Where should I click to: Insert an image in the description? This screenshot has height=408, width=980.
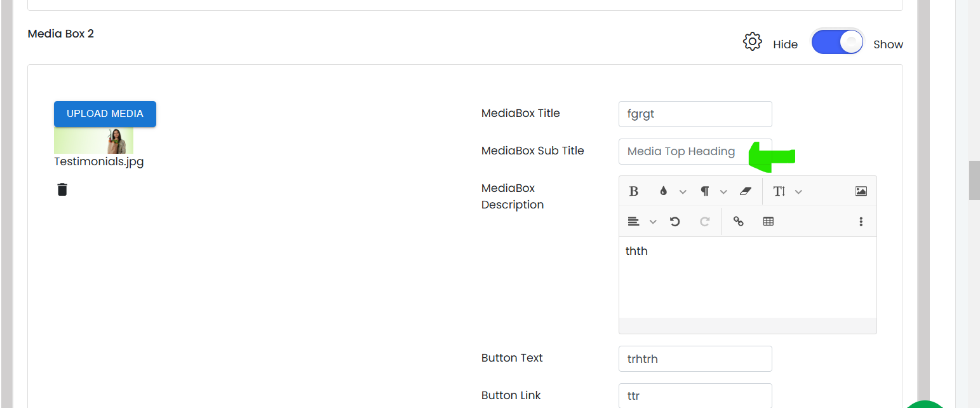click(861, 191)
